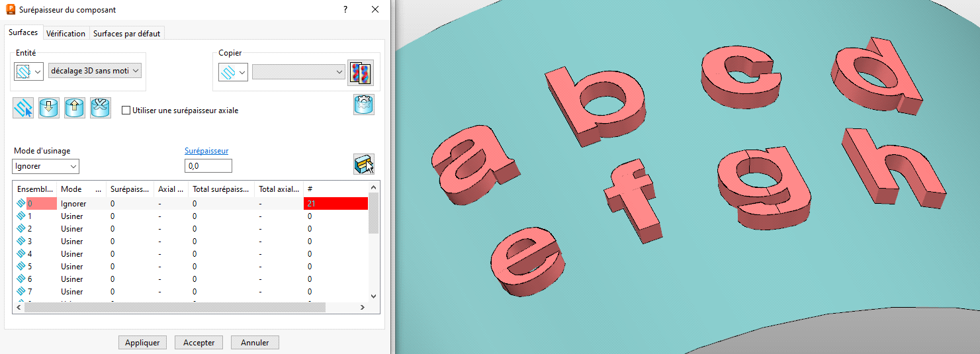The width and height of the screenshot is (980, 354).
Task: Click the cylinder icon with X mark
Action: [101, 107]
